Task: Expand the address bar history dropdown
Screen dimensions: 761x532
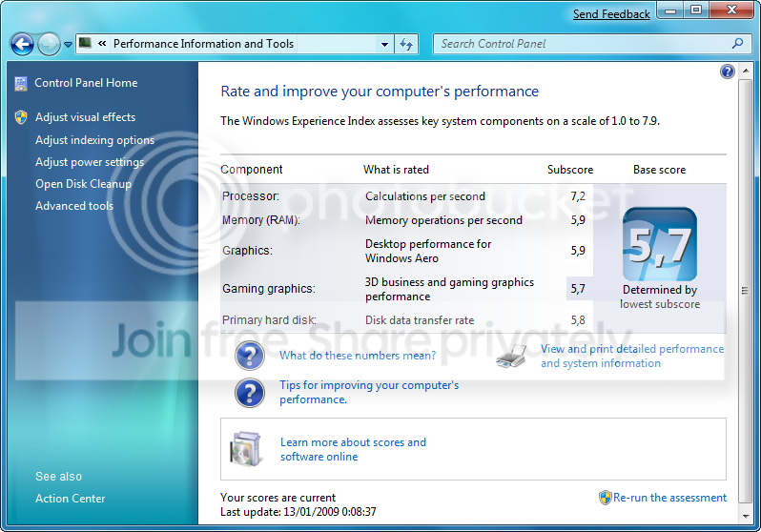Action: 384,44
